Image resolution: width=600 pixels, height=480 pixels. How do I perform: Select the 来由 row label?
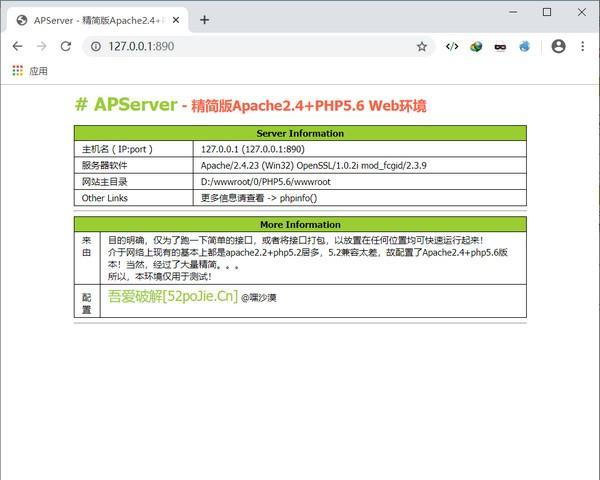pyautogui.click(x=87, y=246)
